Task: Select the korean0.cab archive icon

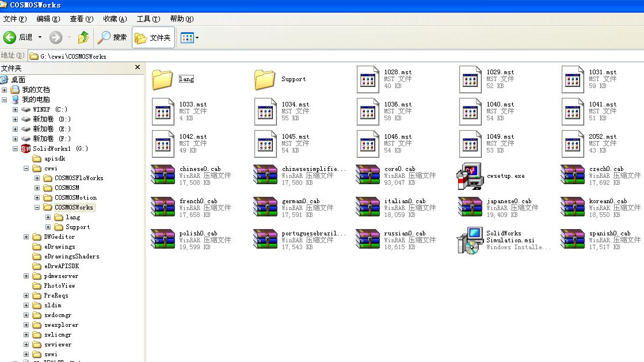Action: (x=573, y=207)
